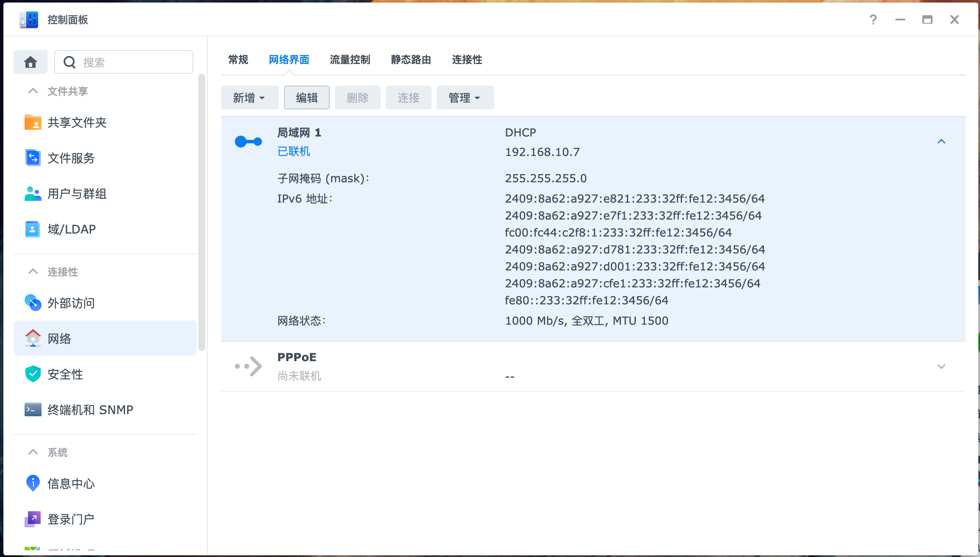The width and height of the screenshot is (980, 557).
Task: Open Terminal & SNMP (终端机和 SNMP) icon
Action: pos(33,410)
